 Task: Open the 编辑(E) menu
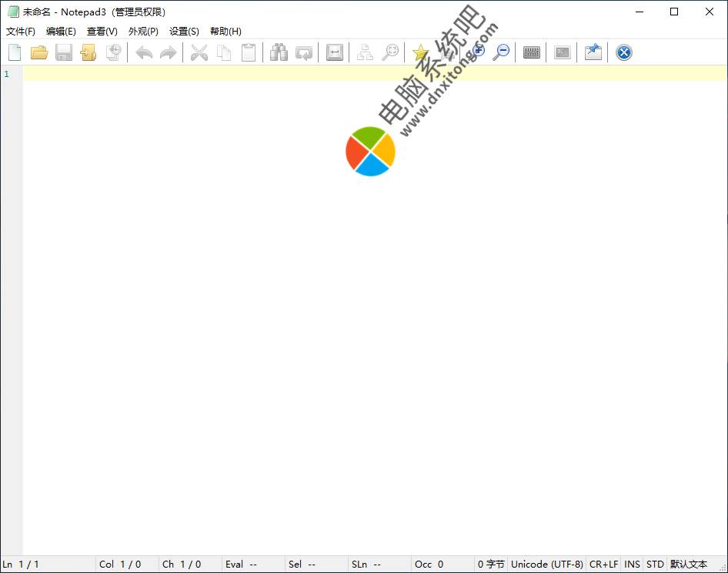point(61,31)
